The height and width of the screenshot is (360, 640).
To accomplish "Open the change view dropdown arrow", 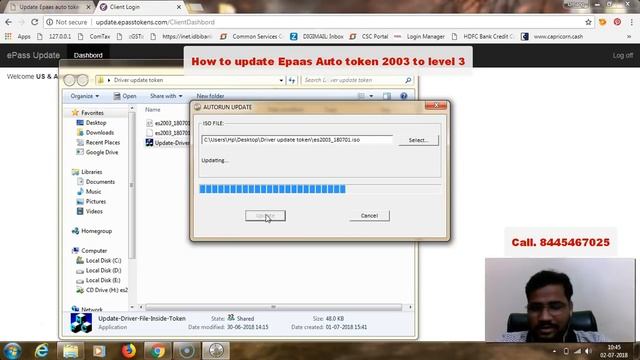I will point(371,96).
